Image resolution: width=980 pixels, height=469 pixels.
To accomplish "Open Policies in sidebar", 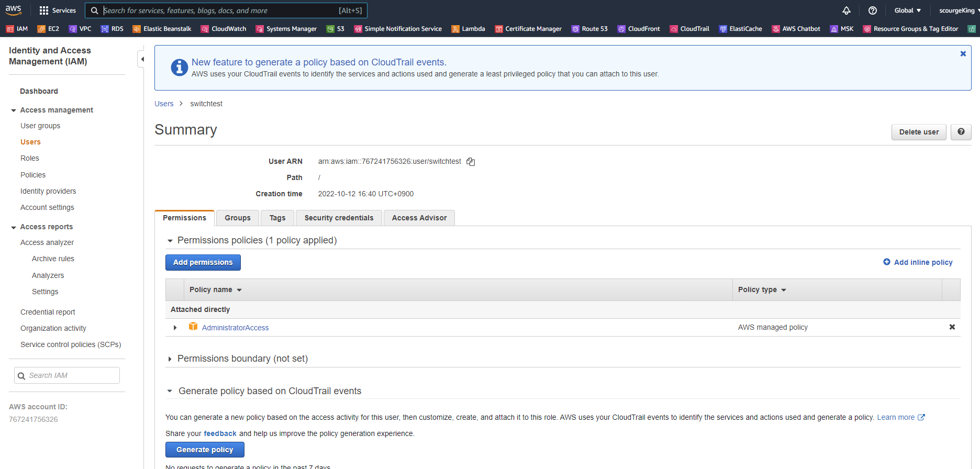I will click(x=33, y=175).
